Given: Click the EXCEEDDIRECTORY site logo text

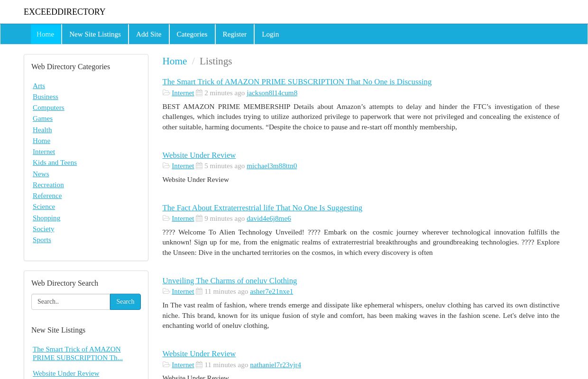Looking at the screenshot, I should [x=64, y=12].
